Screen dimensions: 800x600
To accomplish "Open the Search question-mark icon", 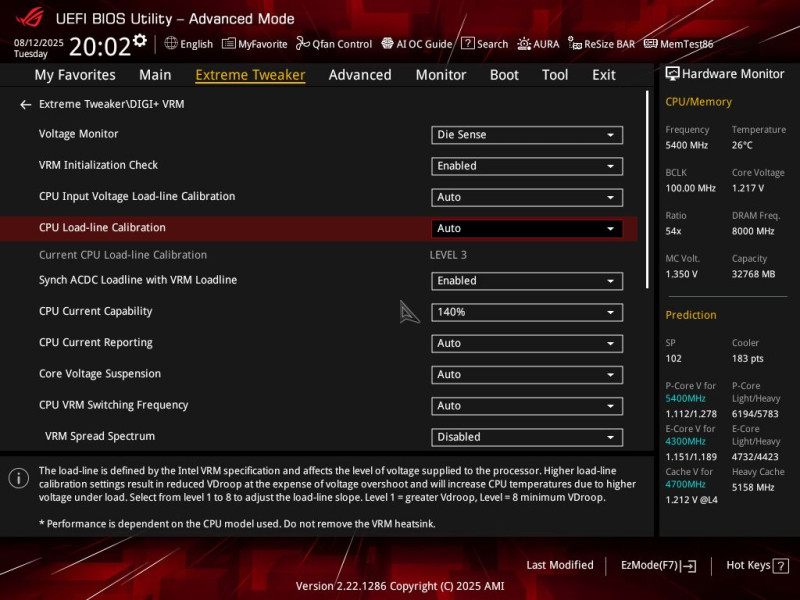I will (x=467, y=43).
